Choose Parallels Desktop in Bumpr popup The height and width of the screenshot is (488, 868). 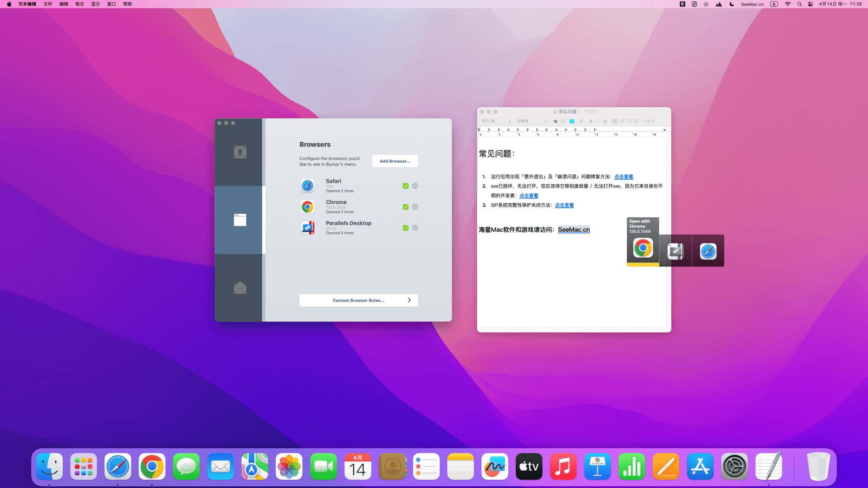pos(675,251)
